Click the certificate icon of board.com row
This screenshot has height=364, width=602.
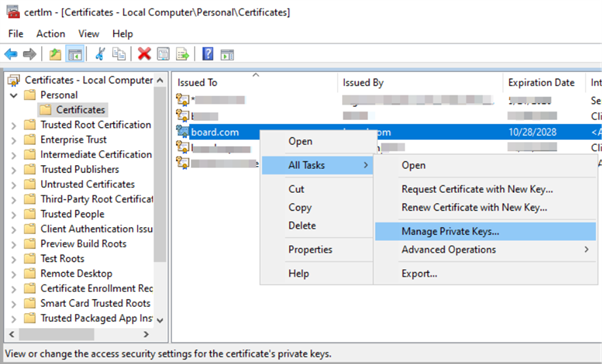coord(183,132)
